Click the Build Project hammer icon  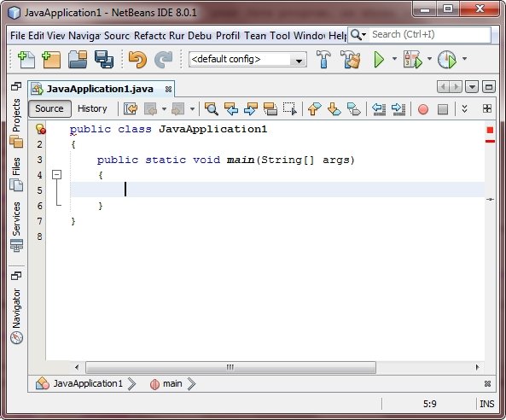[323, 60]
